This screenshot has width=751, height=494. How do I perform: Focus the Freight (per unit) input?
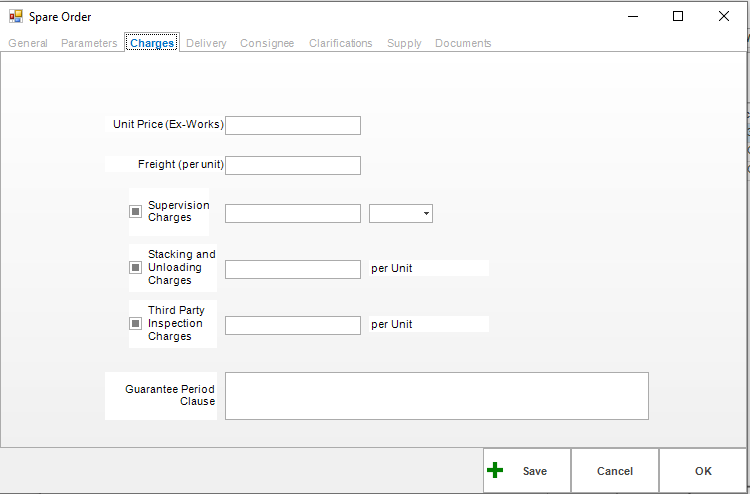click(293, 165)
